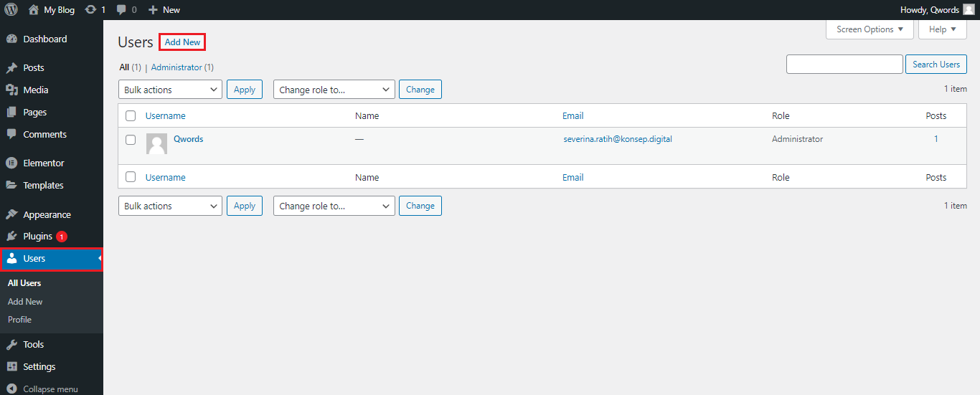The height and width of the screenshot is (395, 980).
Task: Click the Templates folder icon
Action: tap(11, 185)
